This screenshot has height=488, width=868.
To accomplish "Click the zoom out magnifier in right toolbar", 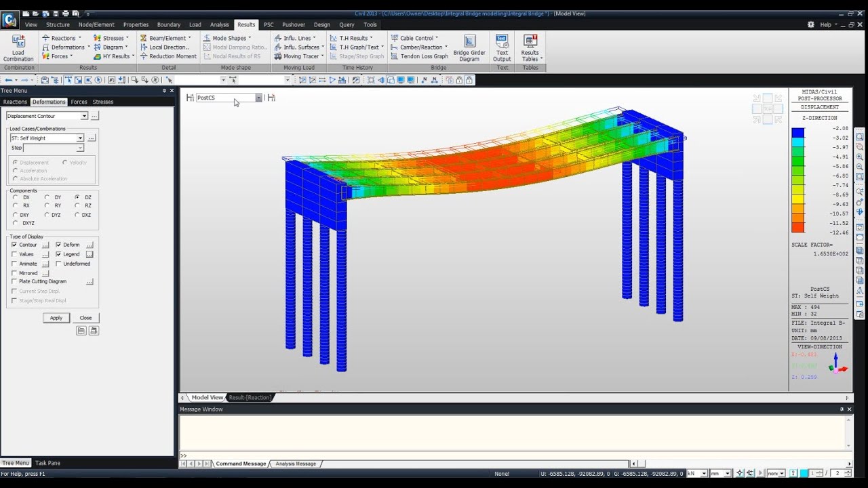I will [860, 167].
